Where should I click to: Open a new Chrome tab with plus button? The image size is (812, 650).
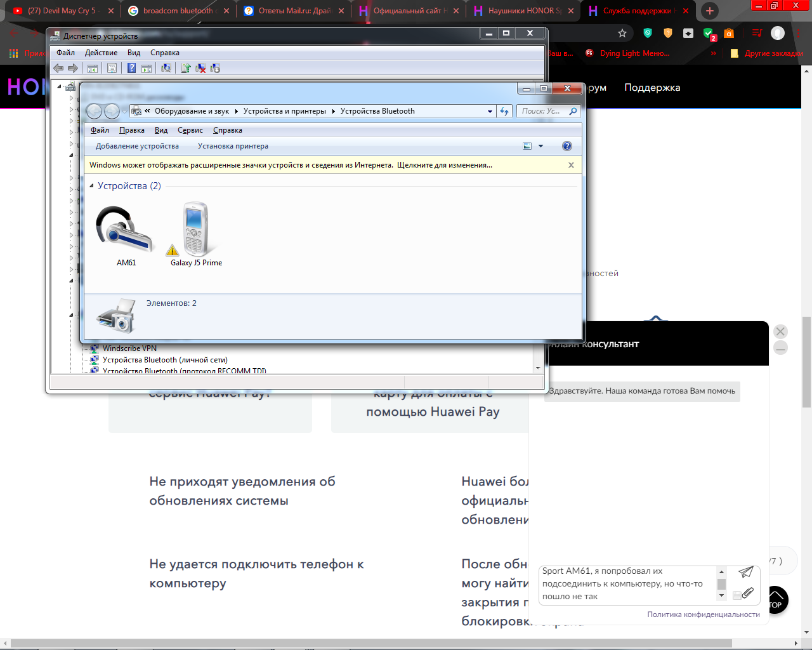[x=709, y=11]
